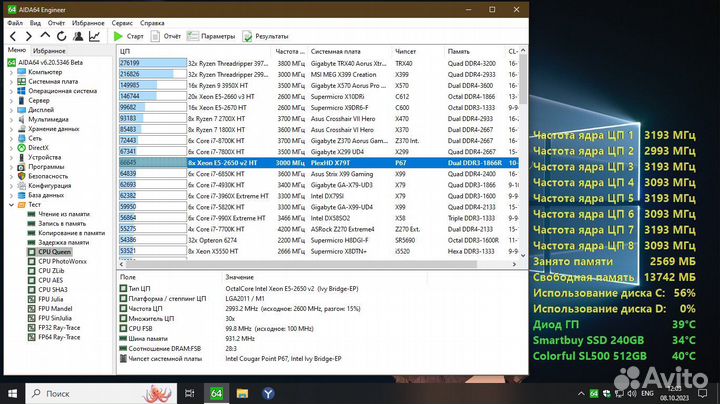Open Yandex browser from the taskbar
Screen dimensions: 720x404
click(x=269, y=393)
